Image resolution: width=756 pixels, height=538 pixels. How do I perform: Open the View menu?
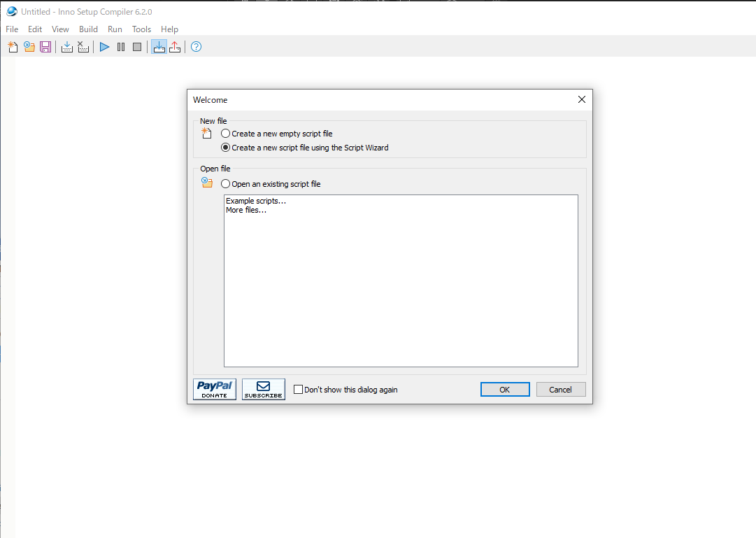pyautogui.click(x=60, y=29)
